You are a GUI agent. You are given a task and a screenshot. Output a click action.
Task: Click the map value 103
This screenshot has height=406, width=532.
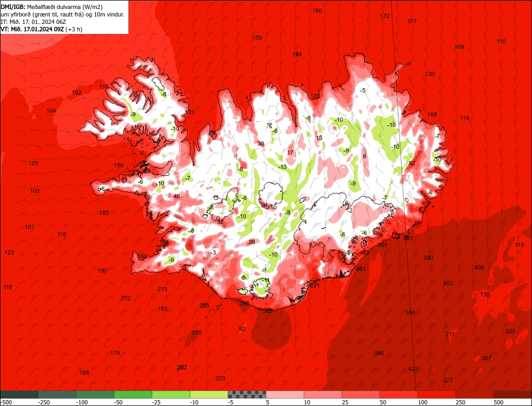pos(35,191)
